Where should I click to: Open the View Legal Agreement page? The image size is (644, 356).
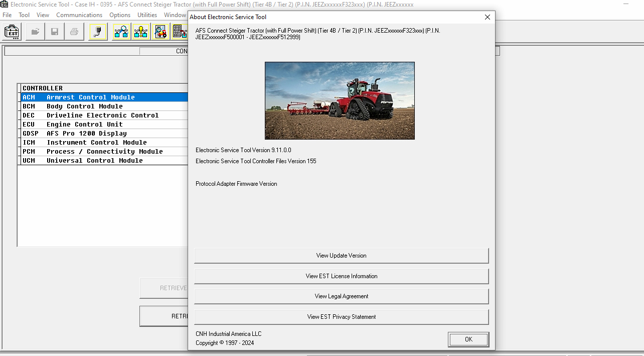[x=341, y=296]
